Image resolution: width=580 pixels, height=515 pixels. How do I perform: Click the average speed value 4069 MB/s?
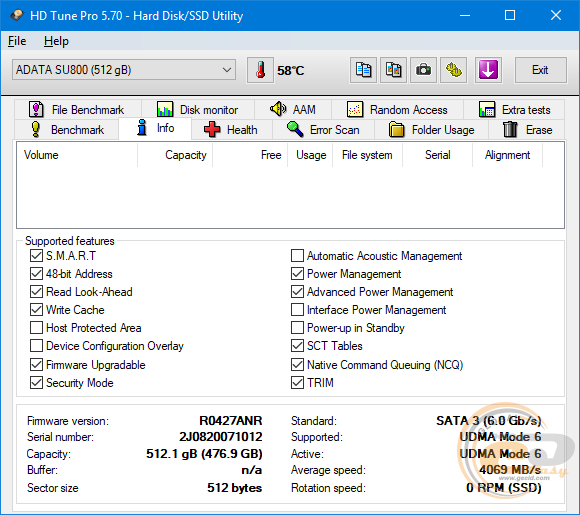pyautogui.click(x=510, y=470)
